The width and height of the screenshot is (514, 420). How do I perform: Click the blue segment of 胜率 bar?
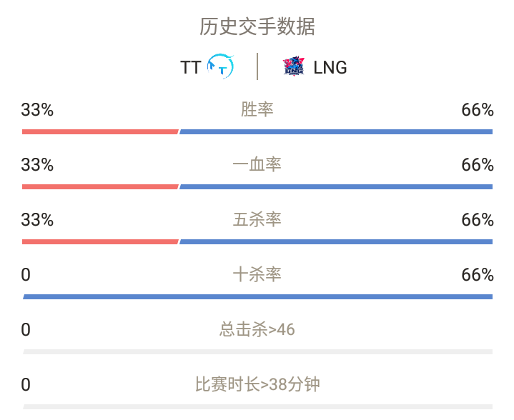336,132
